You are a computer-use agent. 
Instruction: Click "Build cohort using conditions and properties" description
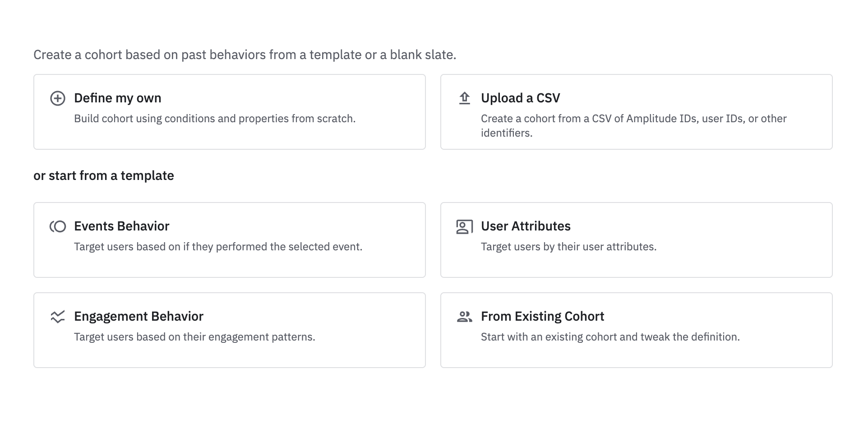tap(215, 119)
